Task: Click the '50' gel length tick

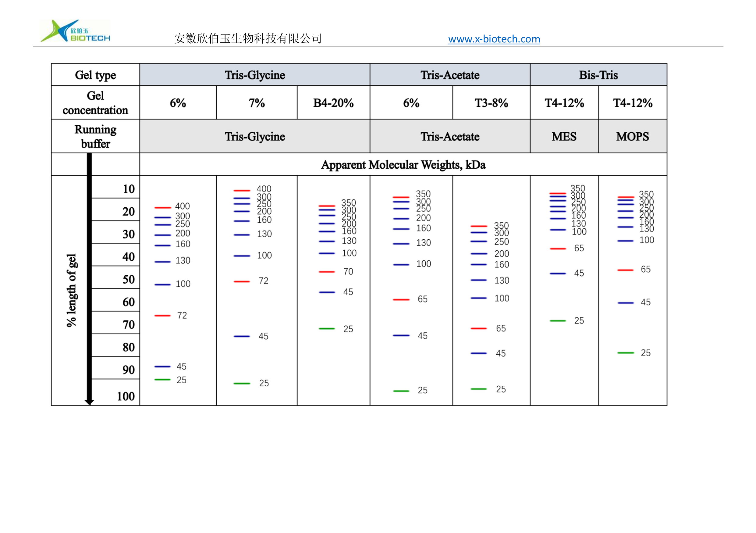Action: point(129,280)
